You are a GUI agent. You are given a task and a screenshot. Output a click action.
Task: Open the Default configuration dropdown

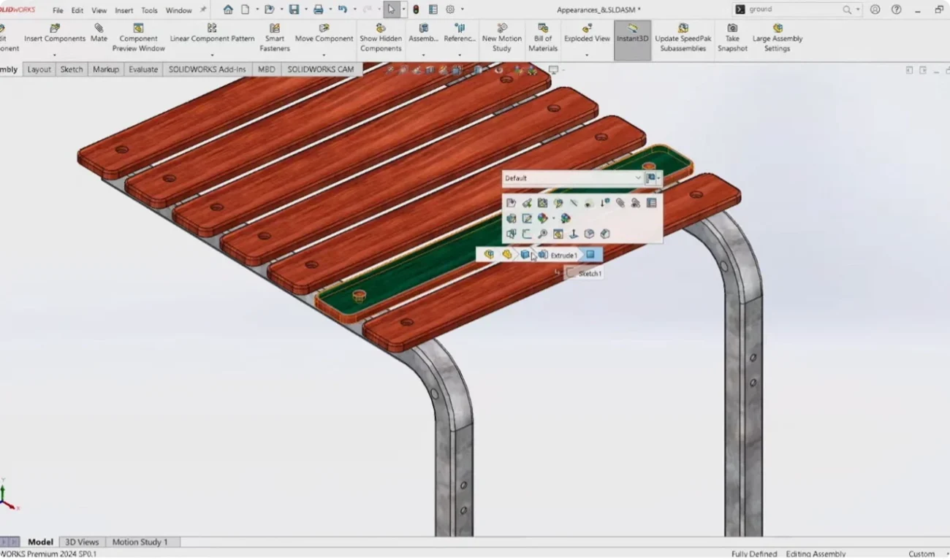637,178
